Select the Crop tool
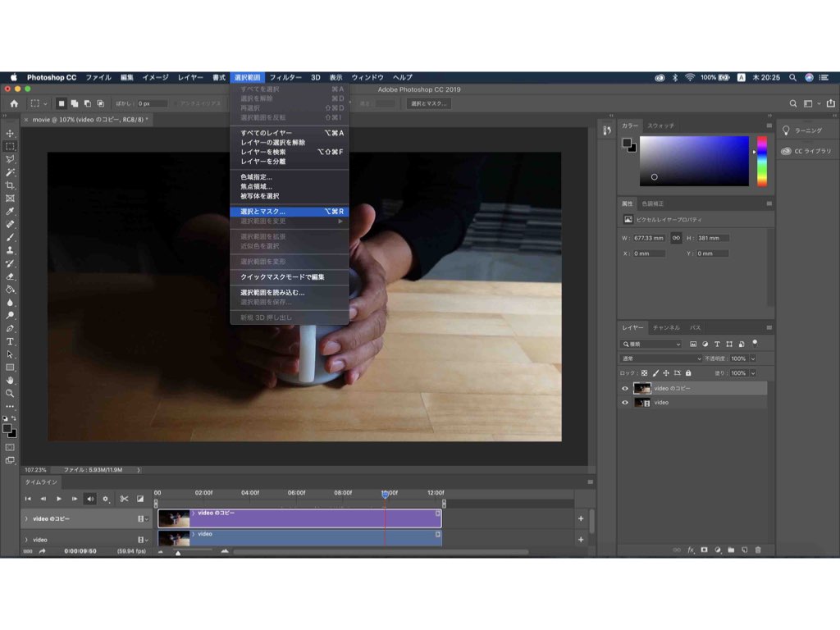Viewport: 840px width, 630px height. pyautogui.click(x=10, y=185)
